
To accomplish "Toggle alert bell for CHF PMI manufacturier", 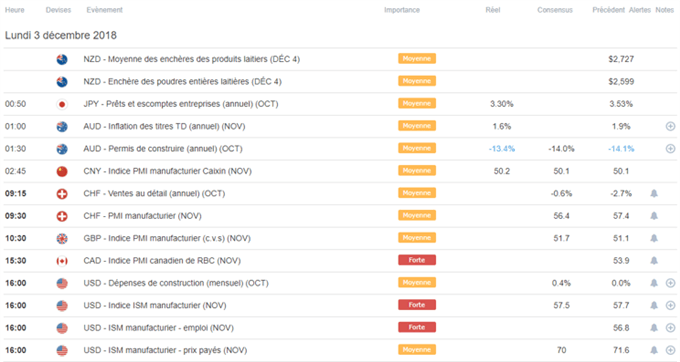I will tap(654, 216).
